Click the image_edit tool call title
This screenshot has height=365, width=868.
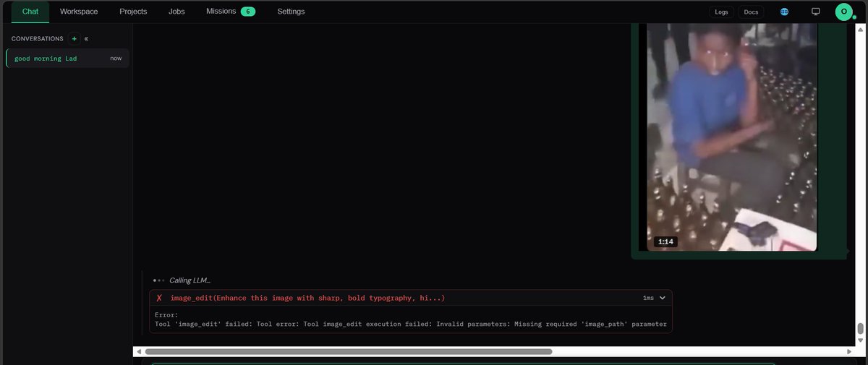(x=307, y=298)
